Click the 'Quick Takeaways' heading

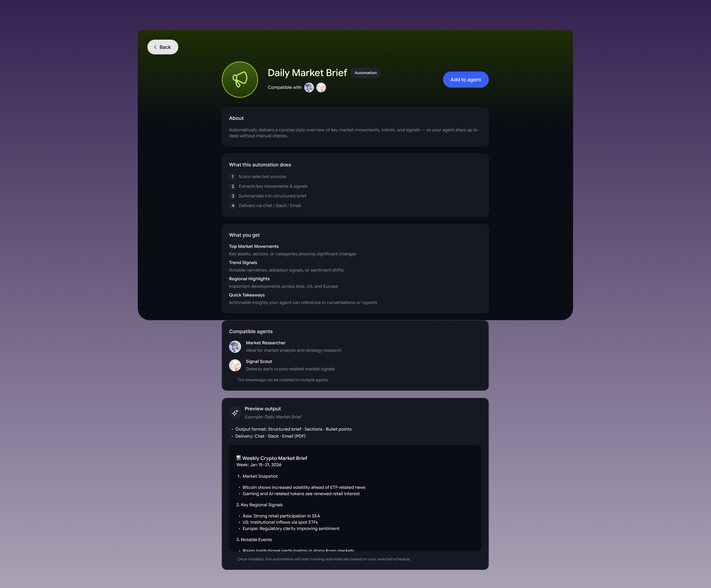pyautogui.click(x=247, y=295)
